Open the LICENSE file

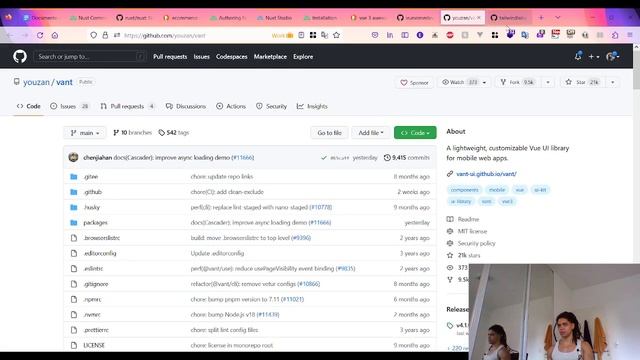pos(94,345)
